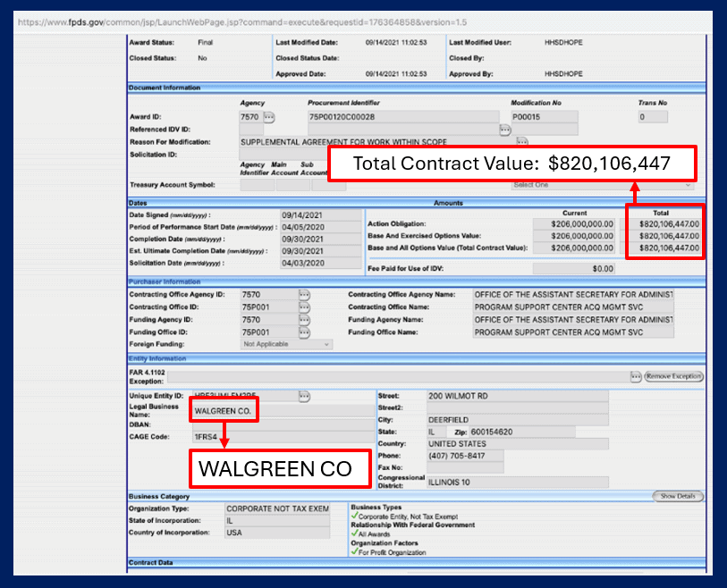Click the Remove Exception button
Screen dimensions: 727x588
click(673, 376)
